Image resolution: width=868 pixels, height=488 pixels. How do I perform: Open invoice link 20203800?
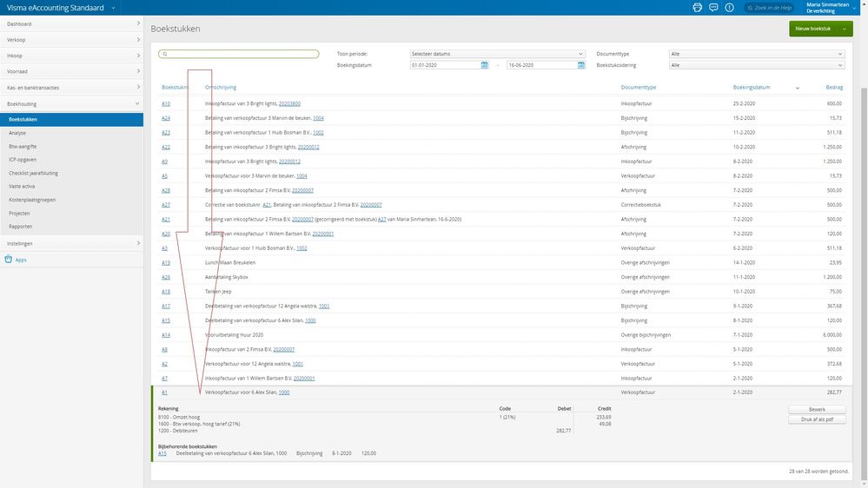point(289,103)
